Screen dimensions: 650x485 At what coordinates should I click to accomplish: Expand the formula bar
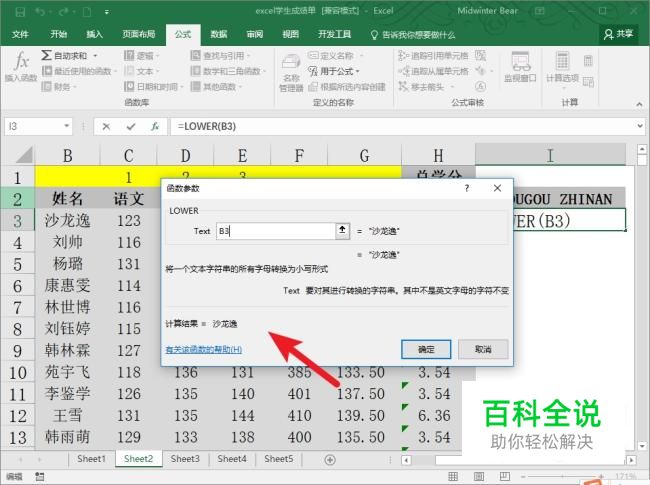[x=640, y=126]
